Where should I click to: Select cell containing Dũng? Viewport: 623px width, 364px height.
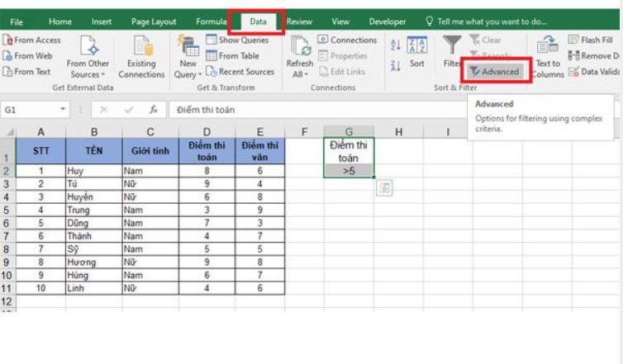(93, 223)
